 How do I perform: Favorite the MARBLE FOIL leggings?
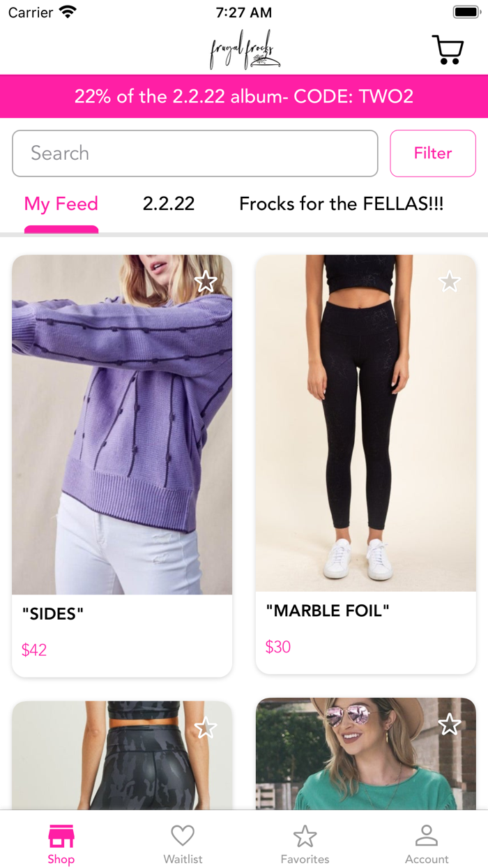click(x=450, y=280)
